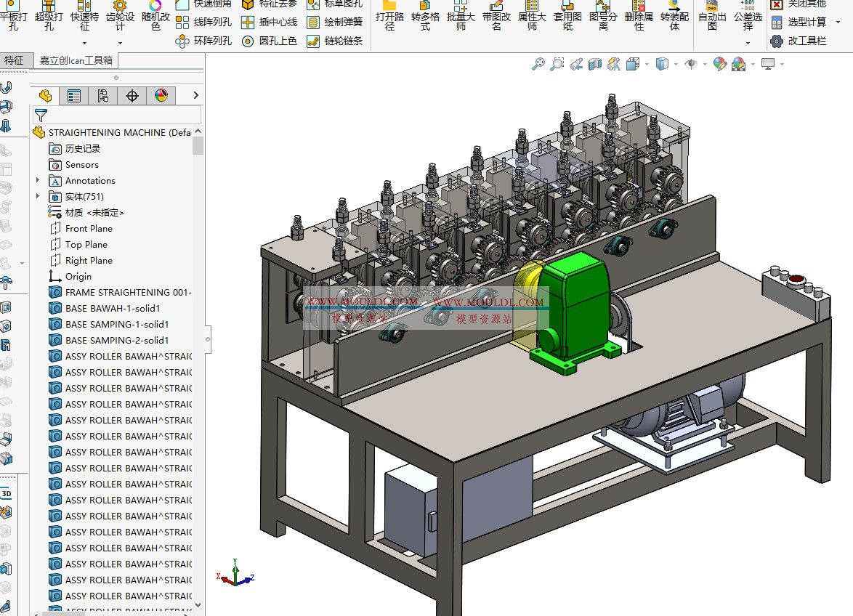The width and height of the screenshot is (853, 616).
Task: Toggle the Display Style cube icon
Action: point(662,64)
